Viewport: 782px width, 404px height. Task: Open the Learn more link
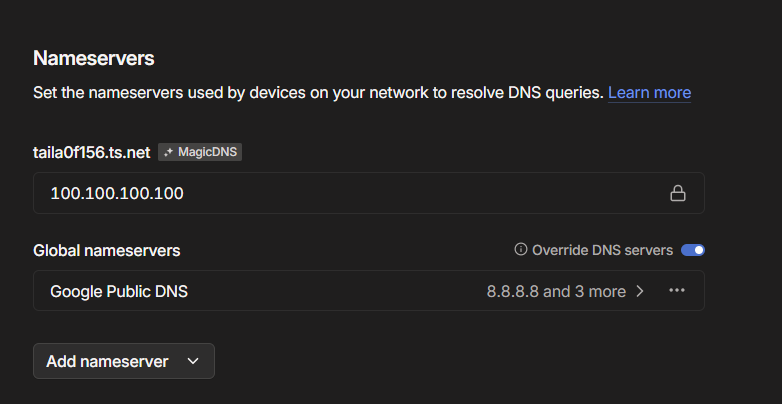pos(649,93)
